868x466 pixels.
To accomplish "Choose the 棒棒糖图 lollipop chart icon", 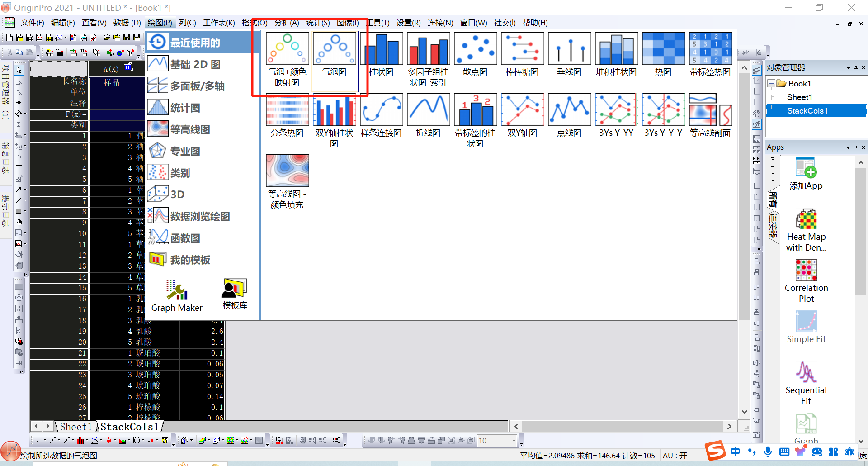I will tap(522, 49).
